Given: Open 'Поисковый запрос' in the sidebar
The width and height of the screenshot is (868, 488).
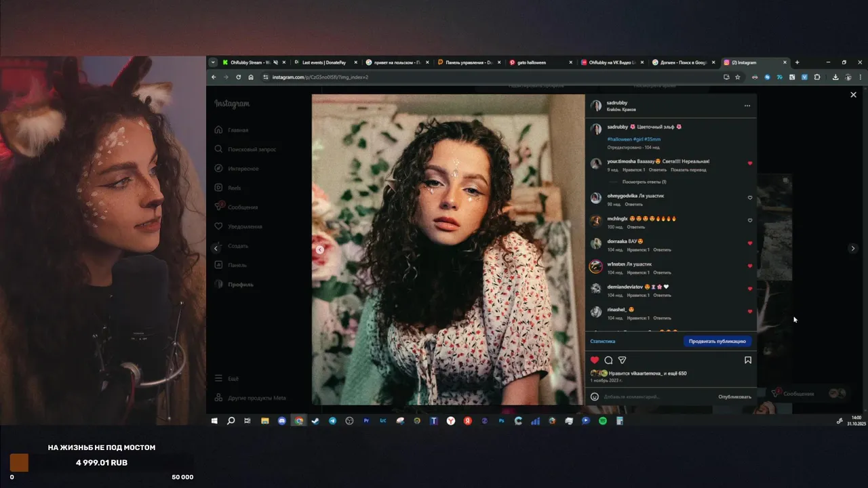Looking at the screenshot, I should point(245,149).
